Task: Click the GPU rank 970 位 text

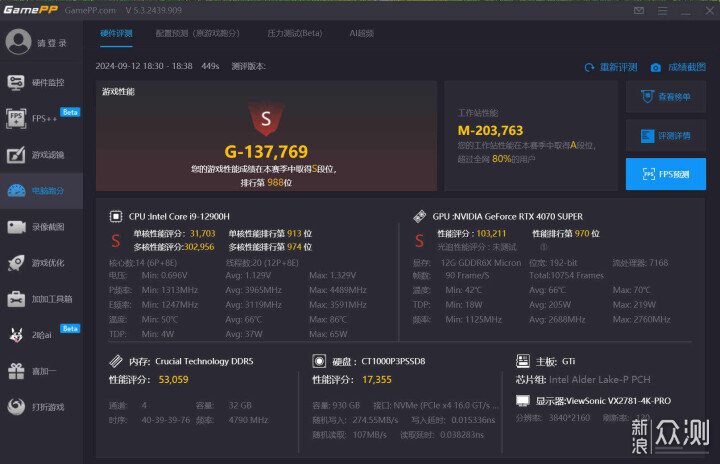Action: pos(587,233)
